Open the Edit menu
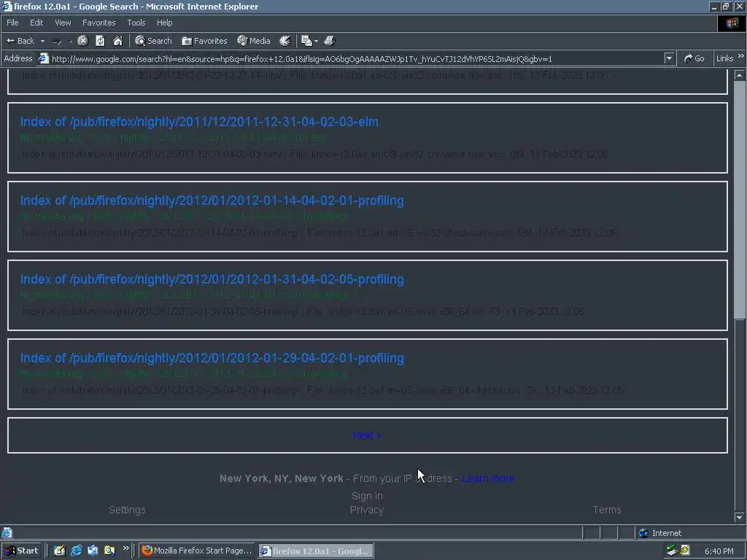This screenshot has height=560, width=747. coord(36,23)
